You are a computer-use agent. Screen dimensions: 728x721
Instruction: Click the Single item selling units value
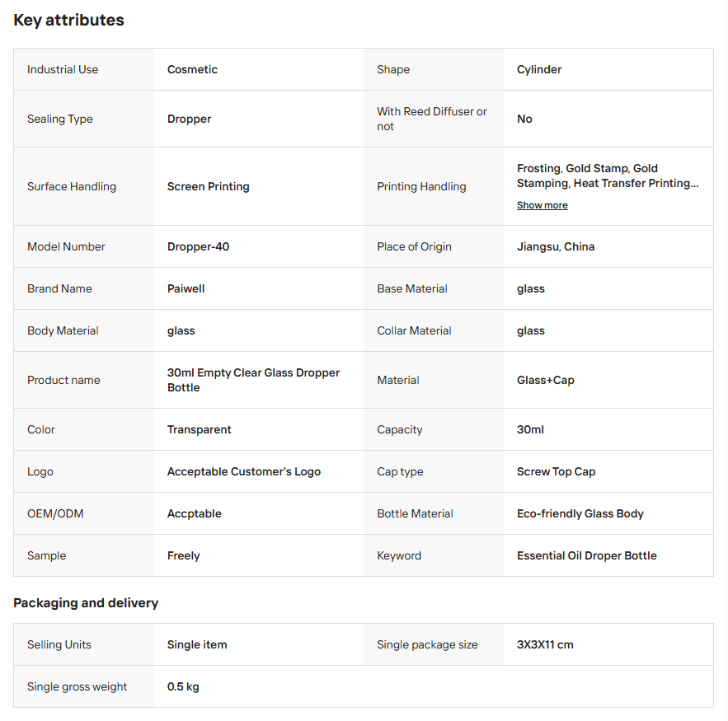pos(197,645)
